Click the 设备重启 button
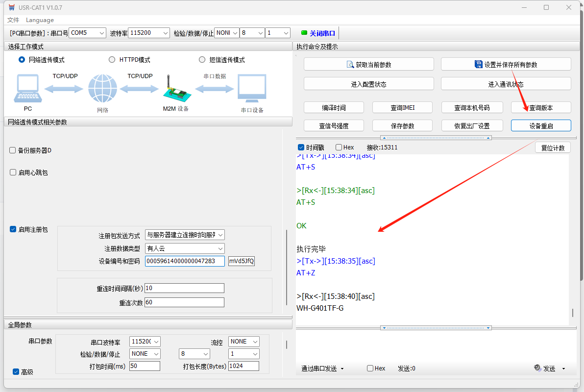Screen dimensions: 584x392 coord(541,126)
